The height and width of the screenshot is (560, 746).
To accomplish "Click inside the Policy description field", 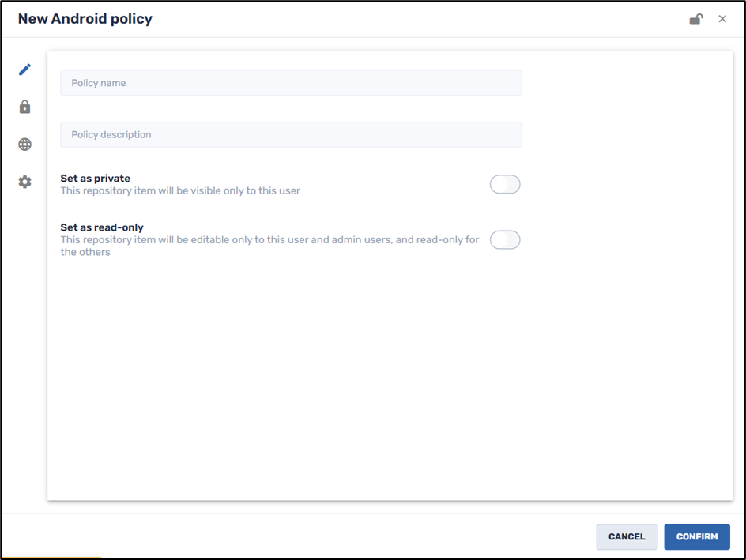I will 291,134.
